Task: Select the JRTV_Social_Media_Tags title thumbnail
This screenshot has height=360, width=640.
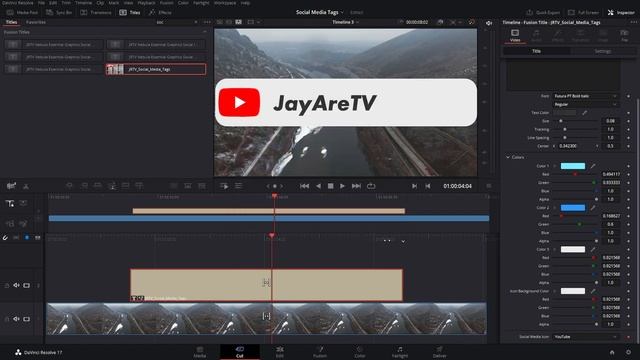Action: pos(115,69)
